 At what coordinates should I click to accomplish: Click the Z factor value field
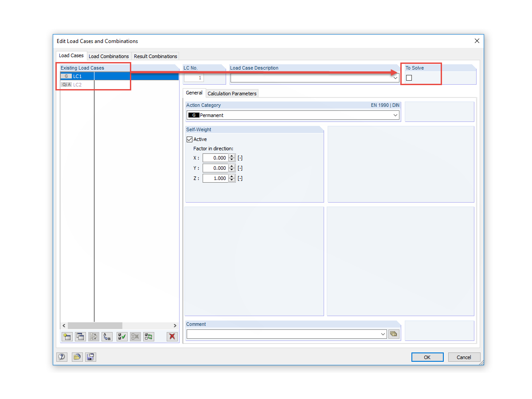pos(215,178)
